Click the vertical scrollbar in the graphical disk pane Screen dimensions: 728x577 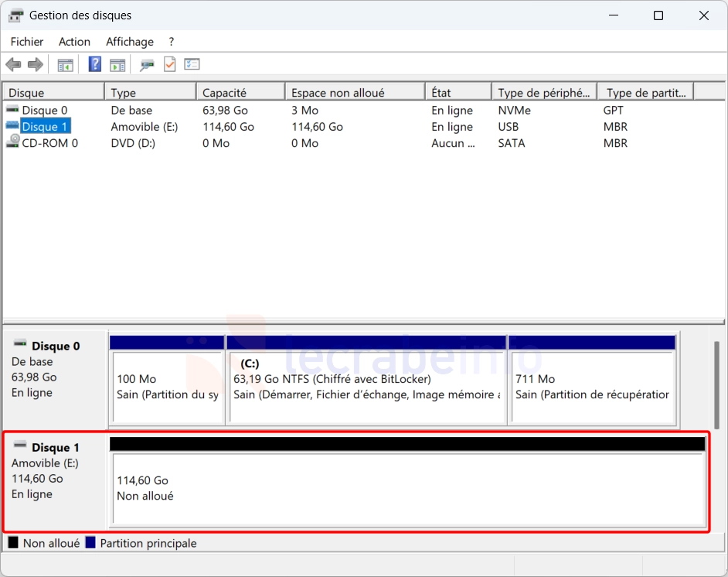[x=716, y=384]
